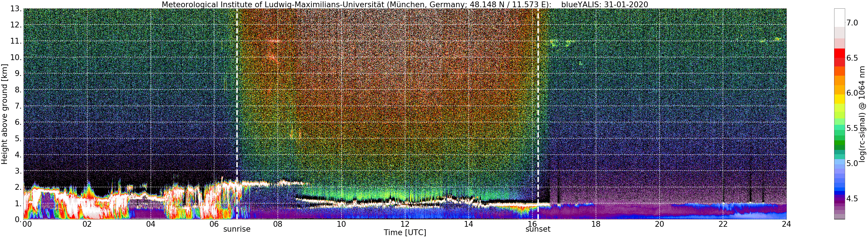Click the '5.5' colorbar tick label
The height and width of the screenshot is (238, 868).
tap(852, 128)
